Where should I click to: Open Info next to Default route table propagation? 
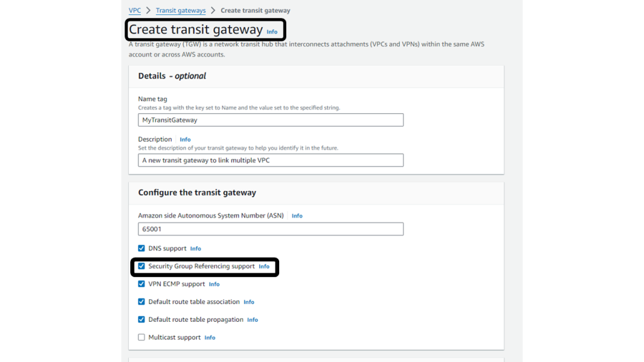(252, 319)
